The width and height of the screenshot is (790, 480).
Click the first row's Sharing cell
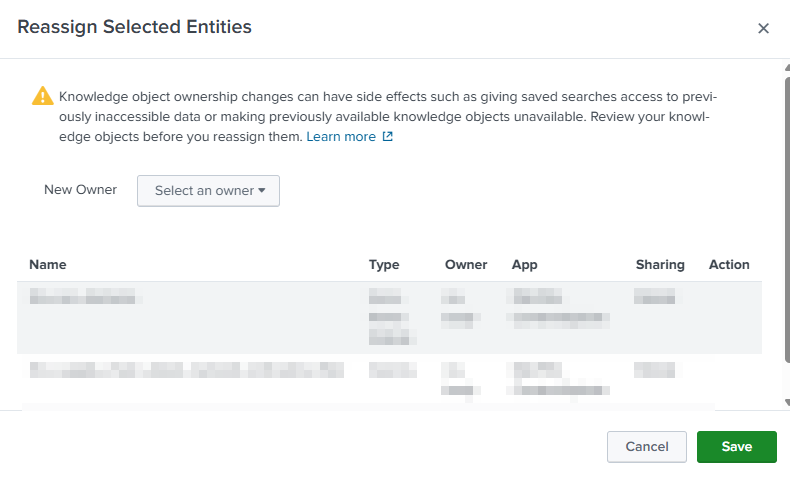click(654, 297)
